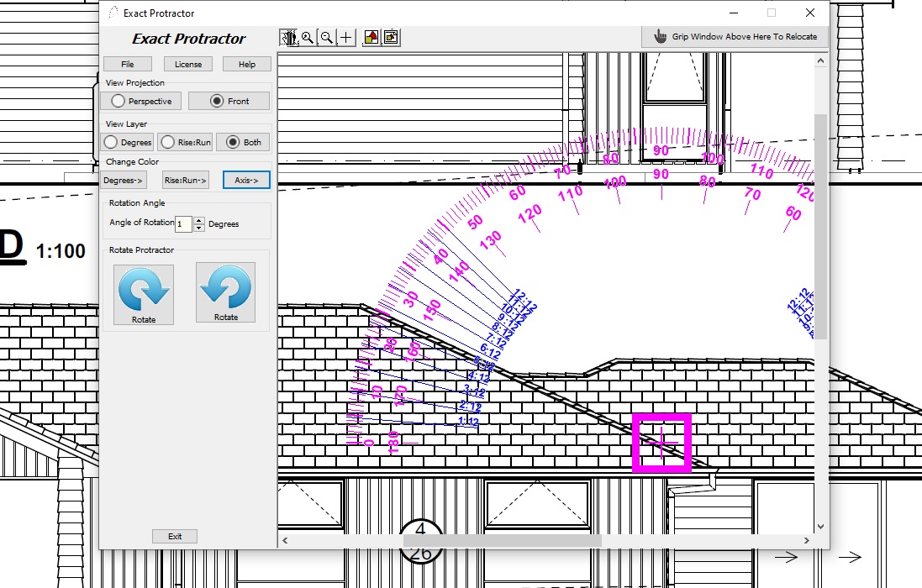The height and width of the screenshot is (588, 922).
Task: Click the zoom in magnifier icon
Action: pos(308,38)
